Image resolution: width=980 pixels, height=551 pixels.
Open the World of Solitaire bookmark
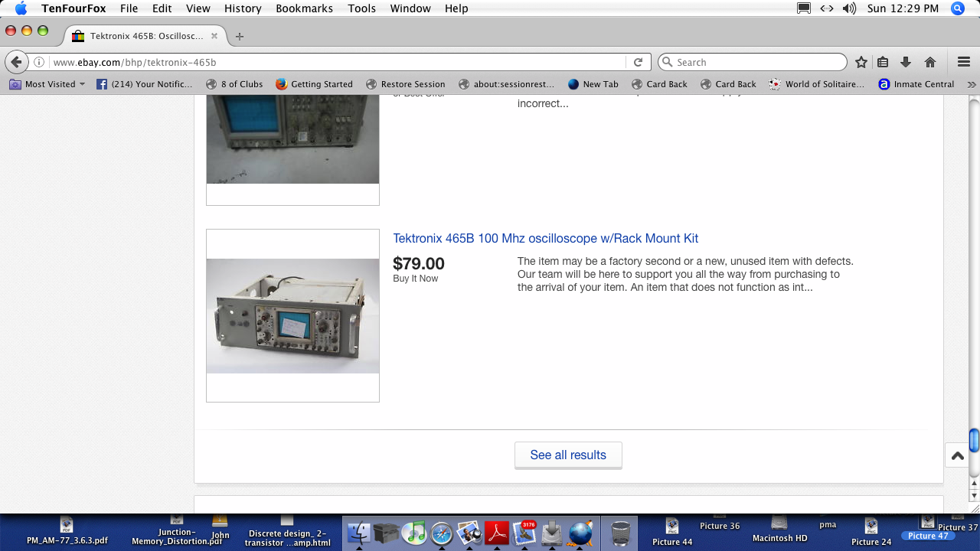(x=817, y=84)
